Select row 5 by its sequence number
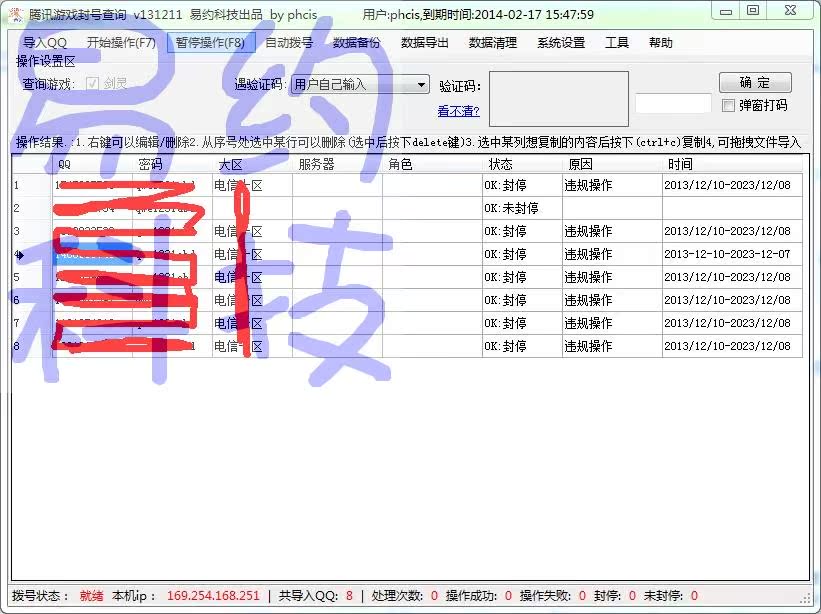This screenshot has width=821, height=614. tap(32, 277)
